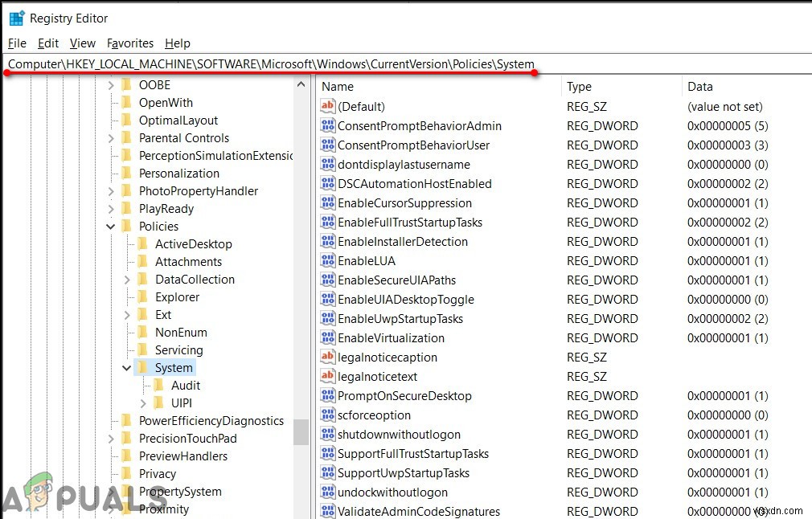Click the string icon beside legalnoticecaption
The height and width of the screenshot is (519, 812).
(x=330, y=357)
